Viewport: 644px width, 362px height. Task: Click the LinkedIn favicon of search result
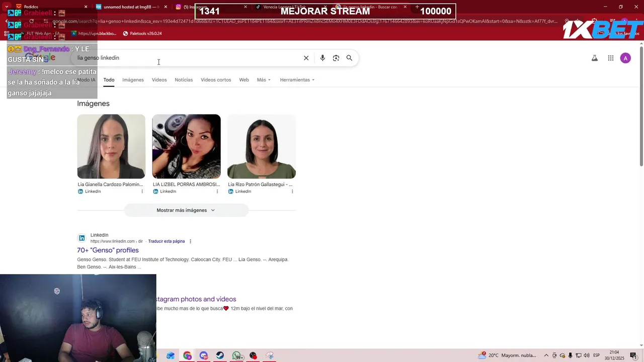(82, 238)
